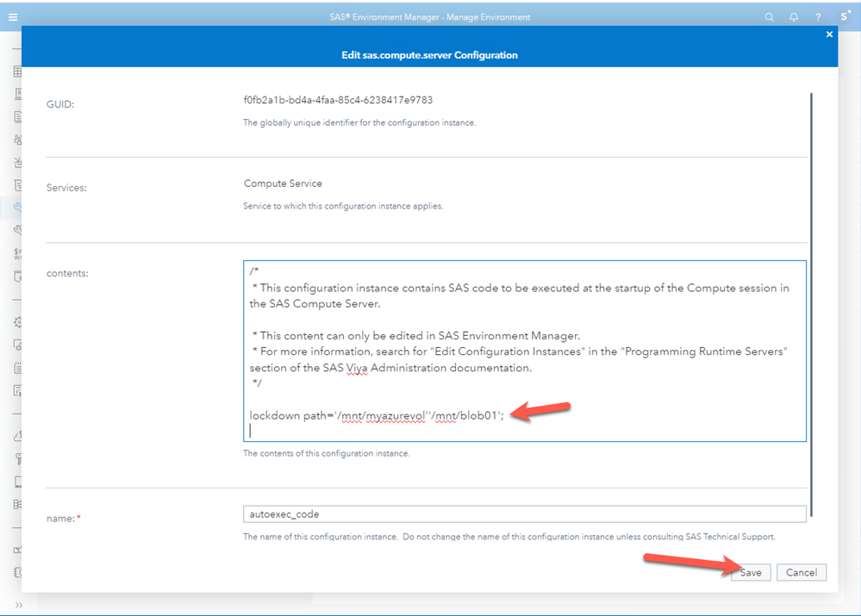Close the Edit Configuration dialog with X
The image size is (861, 616).
pyautogui.click(x=829, y=34)
